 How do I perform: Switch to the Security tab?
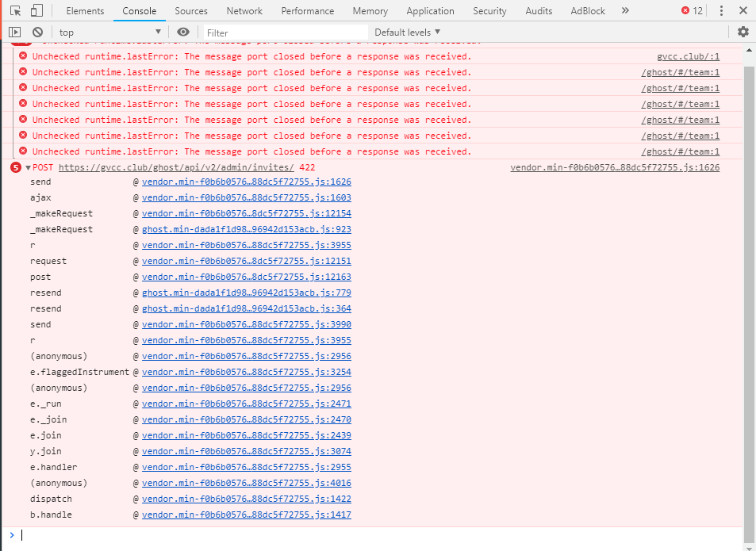tap(489, 10)
